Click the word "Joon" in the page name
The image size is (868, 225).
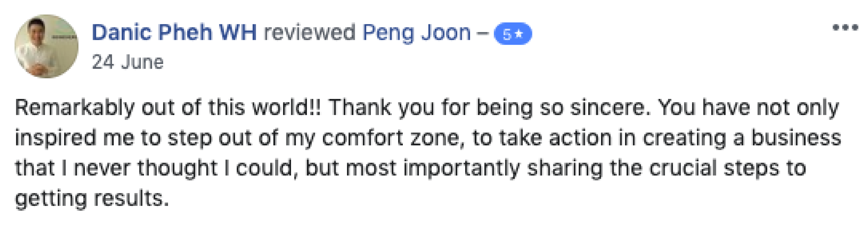pos(446,33)
